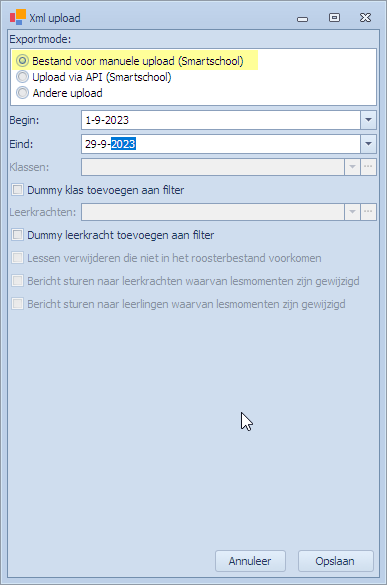The width and height of the screenshot is (387, 585).
Task: Open the Begin date dropdown arrow
Action: coord(368,120)
